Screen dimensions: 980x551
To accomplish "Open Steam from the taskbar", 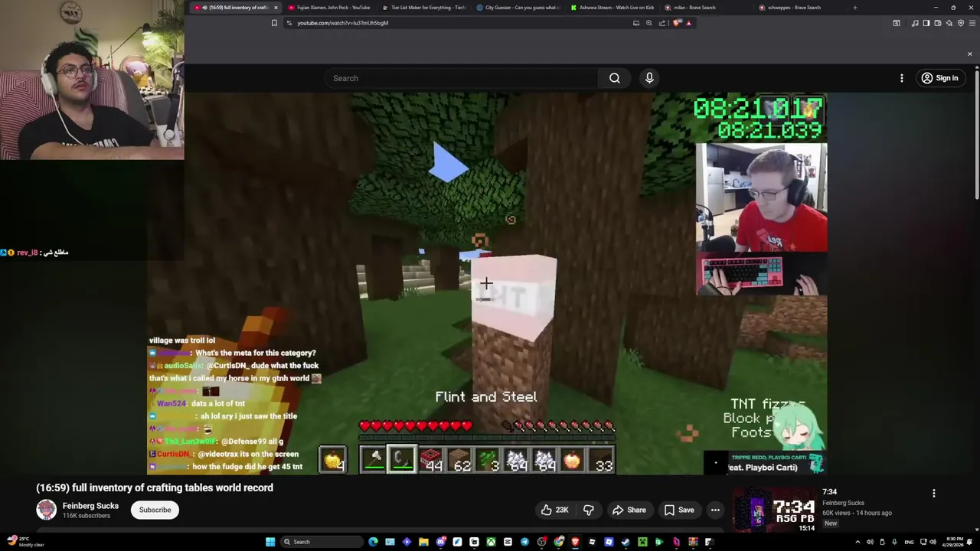I will [626, 542].
